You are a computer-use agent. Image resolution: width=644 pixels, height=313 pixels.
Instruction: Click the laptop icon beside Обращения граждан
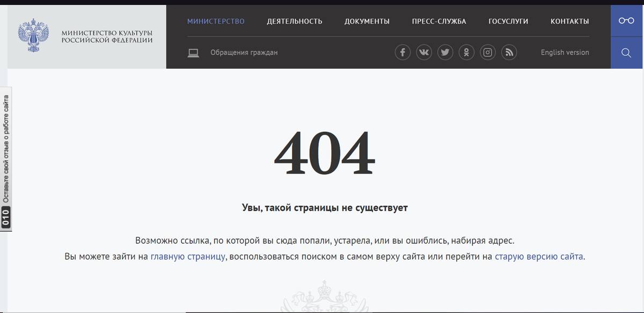(193, 53)
